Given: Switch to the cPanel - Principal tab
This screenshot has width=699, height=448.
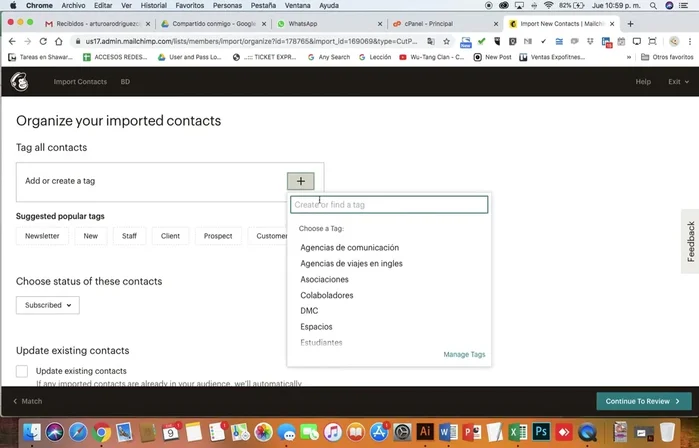Looking at the screenshot, I should [444, 24].
